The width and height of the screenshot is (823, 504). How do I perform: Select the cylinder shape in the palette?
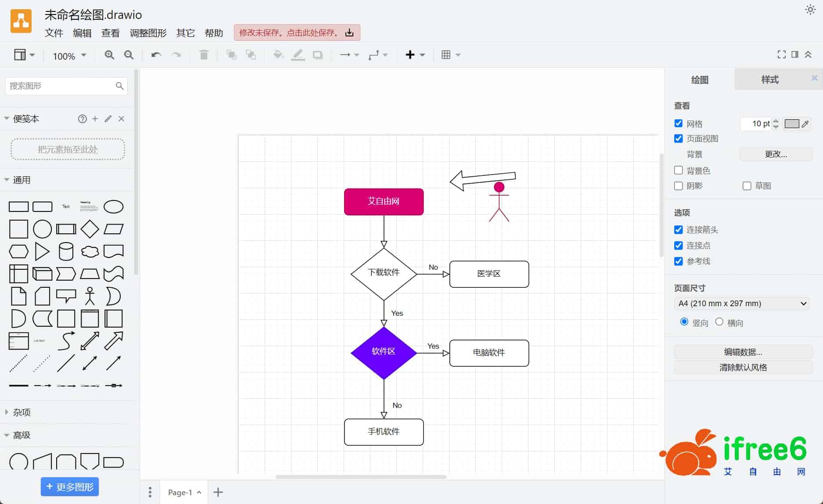pos(66,251)
